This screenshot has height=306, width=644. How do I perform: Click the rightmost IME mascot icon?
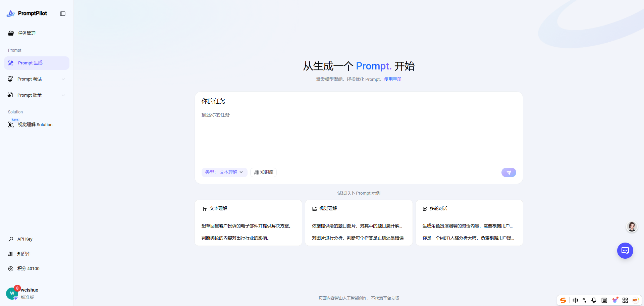tap(636, 300)
